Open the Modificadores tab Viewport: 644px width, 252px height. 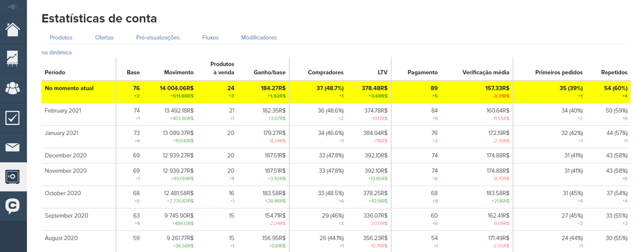point(259,38)
